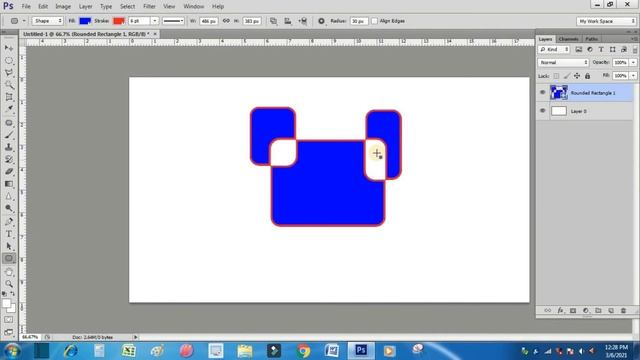Click the Path alignment icon
Screen dimensions: 640x360
[x=288, y=21]
